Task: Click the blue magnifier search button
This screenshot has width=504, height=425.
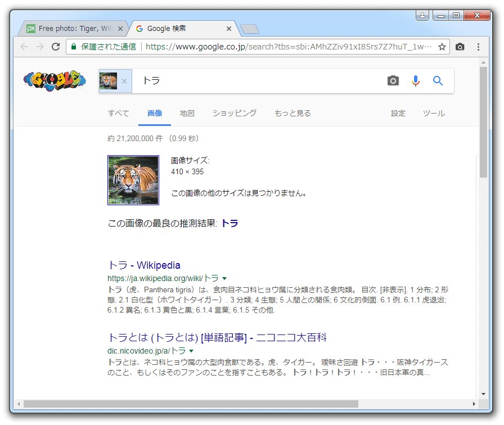Action: pyautogui.click(x=438, y=80)
